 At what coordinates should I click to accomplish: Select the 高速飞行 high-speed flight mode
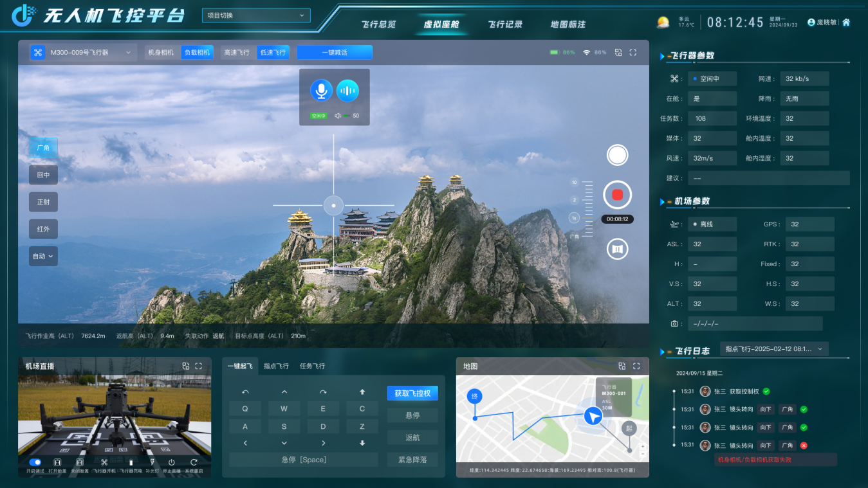click(x=236, y=53)
